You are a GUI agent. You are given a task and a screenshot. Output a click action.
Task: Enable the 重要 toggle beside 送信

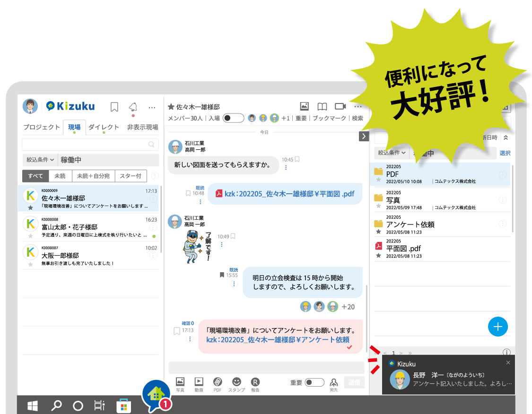(314, 382)
